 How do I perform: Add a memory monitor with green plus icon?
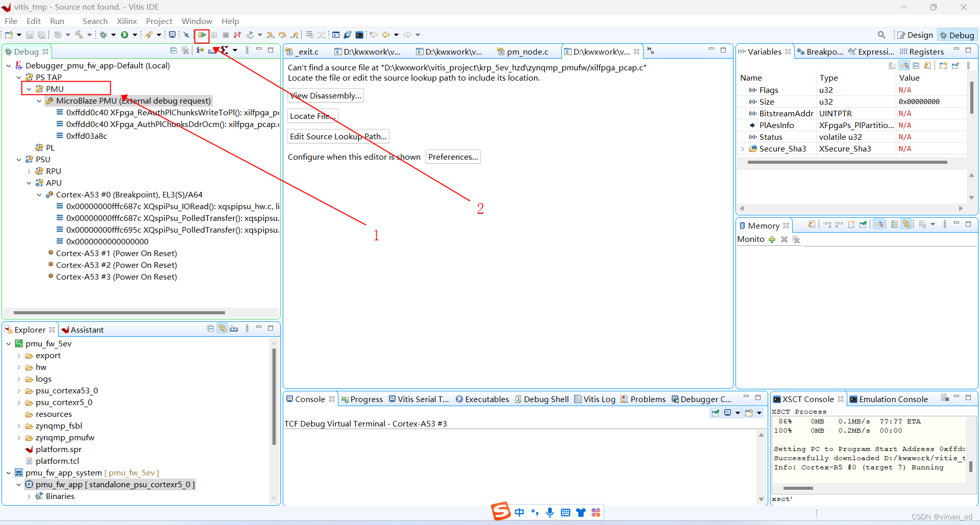pyautogui.click(x=772, y=239)
